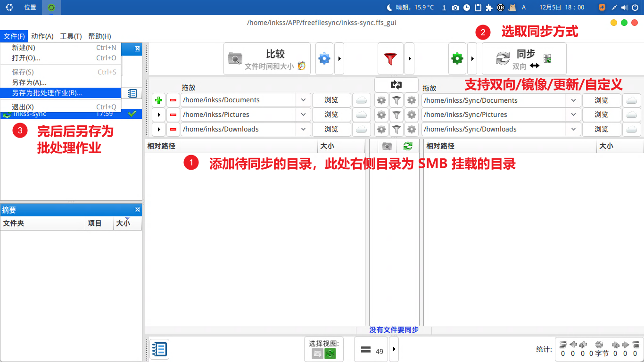This screenshot has height=362, width=644.
Task: Open the Tools (工具) menu
Action: (x=71, y=36)
